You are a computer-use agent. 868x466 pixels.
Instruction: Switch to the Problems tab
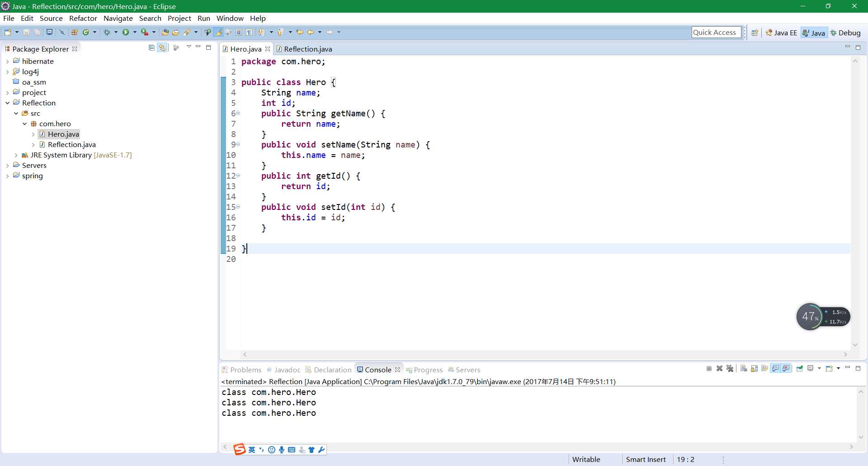(x=242, y=370)
